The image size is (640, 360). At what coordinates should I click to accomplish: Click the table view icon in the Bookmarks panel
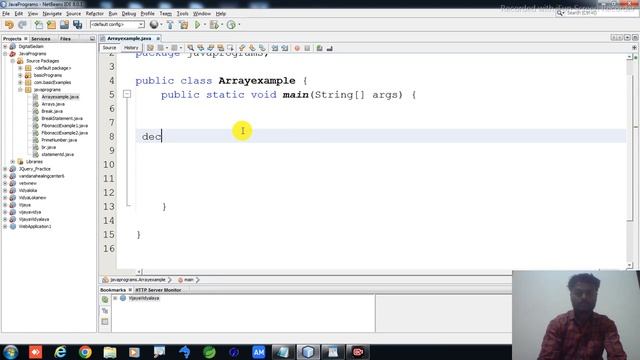point(105,322)
